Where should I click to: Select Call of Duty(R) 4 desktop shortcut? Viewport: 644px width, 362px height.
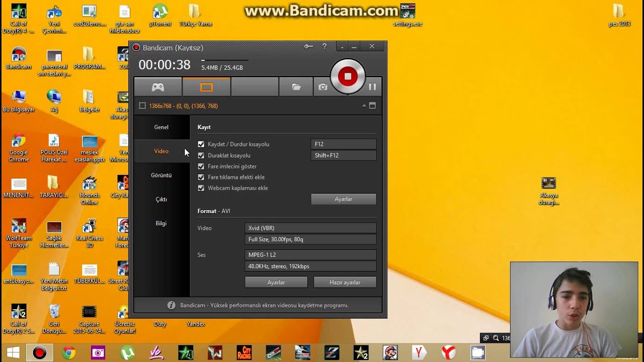[19, 19]
